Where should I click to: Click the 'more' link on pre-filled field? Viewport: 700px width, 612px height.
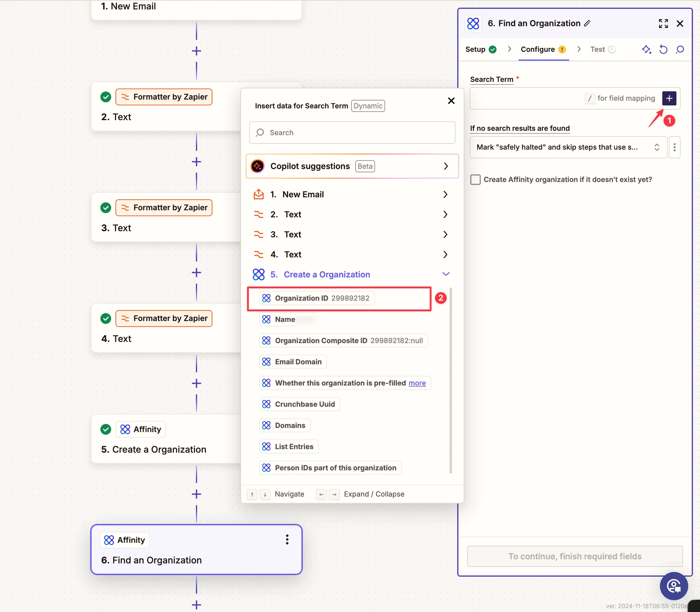click(417, 383)
